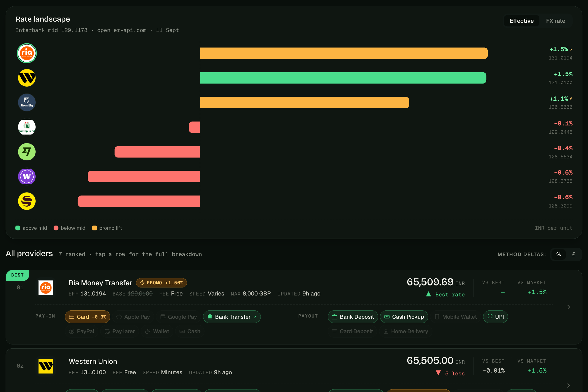Viewport: 588px width, 392px height.
Task: Click the orange 'promo lift' legend swatch
Action: tap(94, 228)
